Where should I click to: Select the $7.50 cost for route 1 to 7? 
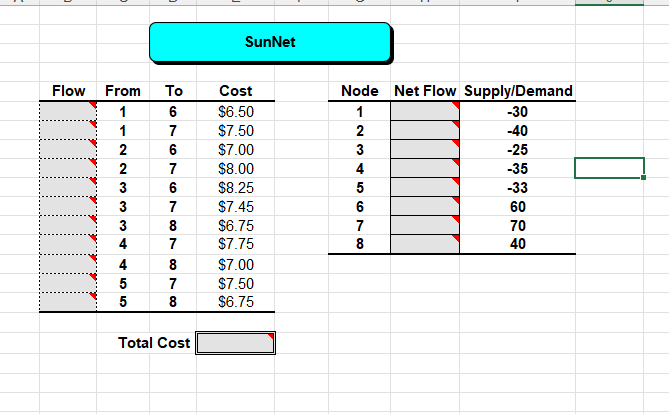tap(236, 131)
